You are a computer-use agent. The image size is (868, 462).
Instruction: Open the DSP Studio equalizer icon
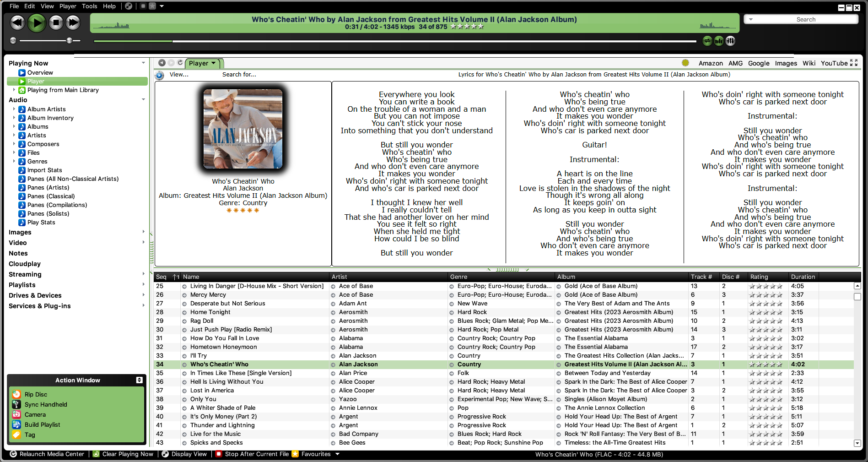tap(731, 41)
